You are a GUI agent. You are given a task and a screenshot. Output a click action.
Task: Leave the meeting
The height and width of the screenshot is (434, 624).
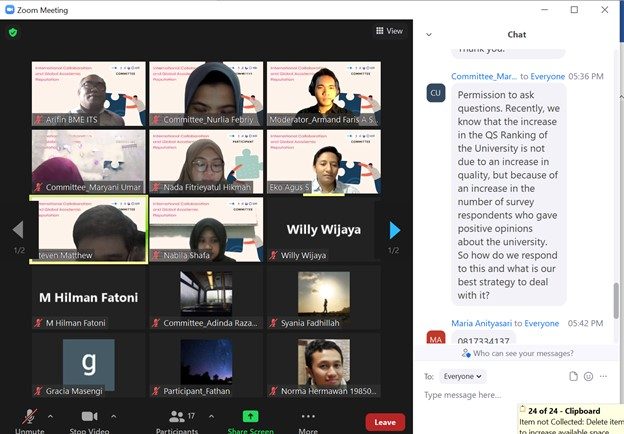[385, 422]
